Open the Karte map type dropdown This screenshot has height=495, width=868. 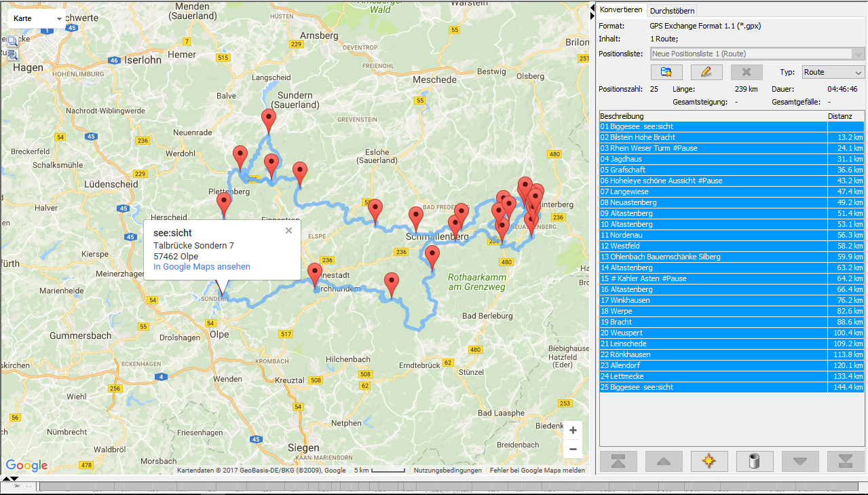pos(37,18)
